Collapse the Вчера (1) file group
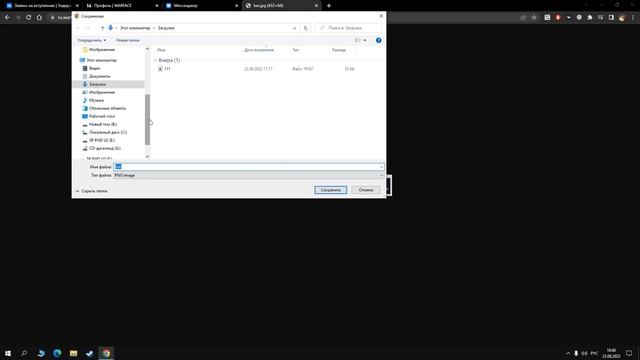Screen dimensions: 640x360 click(156, 60)
